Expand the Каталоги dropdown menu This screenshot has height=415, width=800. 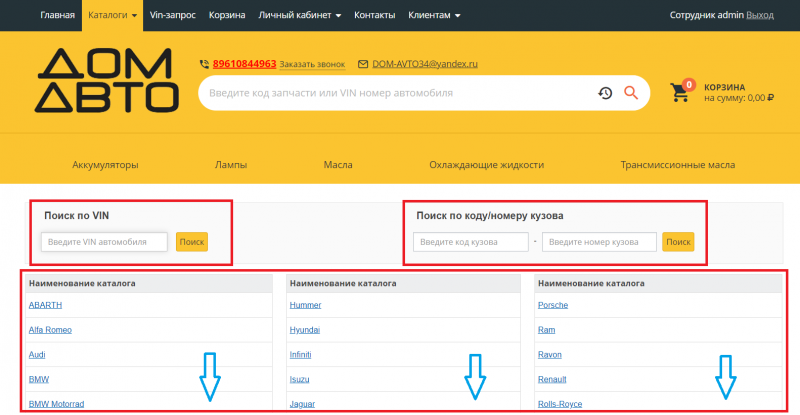pyautogui.click(x=112, y=15)
